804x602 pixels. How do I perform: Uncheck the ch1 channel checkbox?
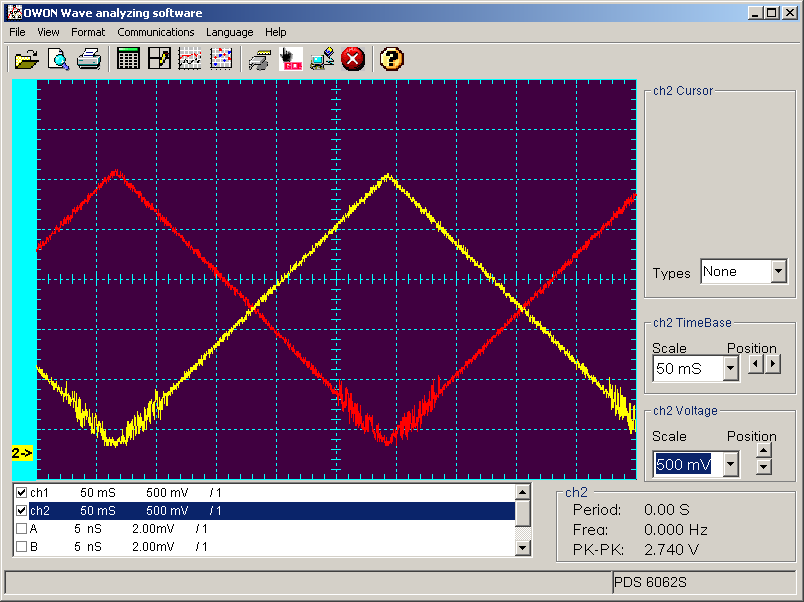21,493
